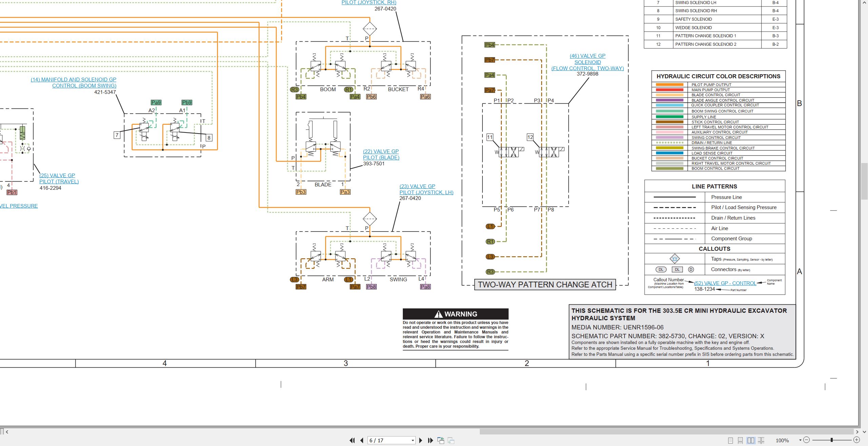Image resolution: width=868 pixels, height=446 pixels.
Task: Open (25) Valve GP Pilot (Travel) link
Action: pos(59,178)
